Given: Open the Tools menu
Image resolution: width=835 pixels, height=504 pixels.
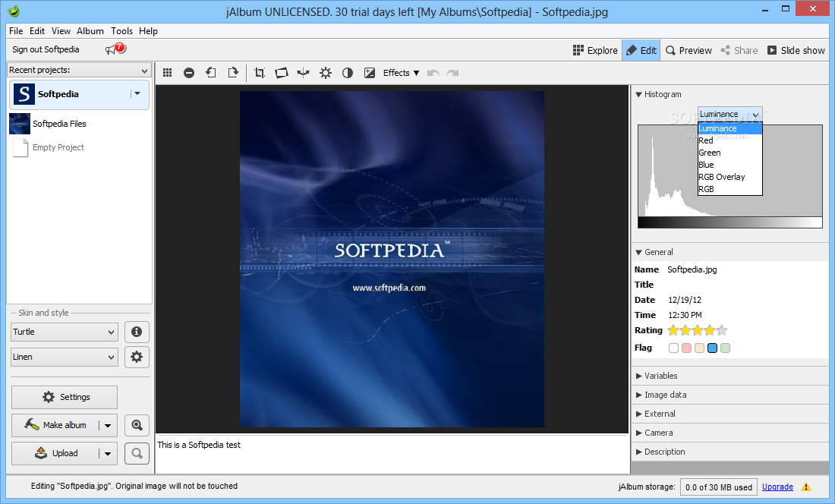Looking at the screenshot, I should coord(121,31).
